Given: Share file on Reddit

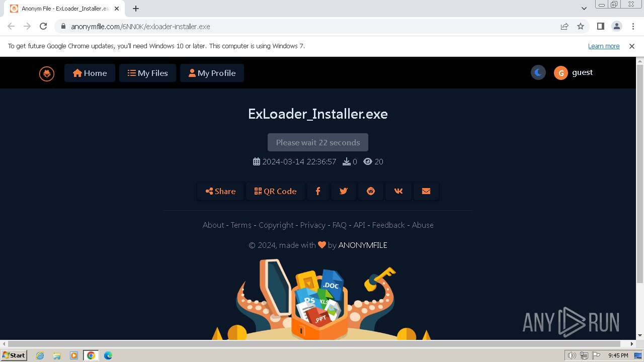Looking at the screenshot, I should pos(371,191).
